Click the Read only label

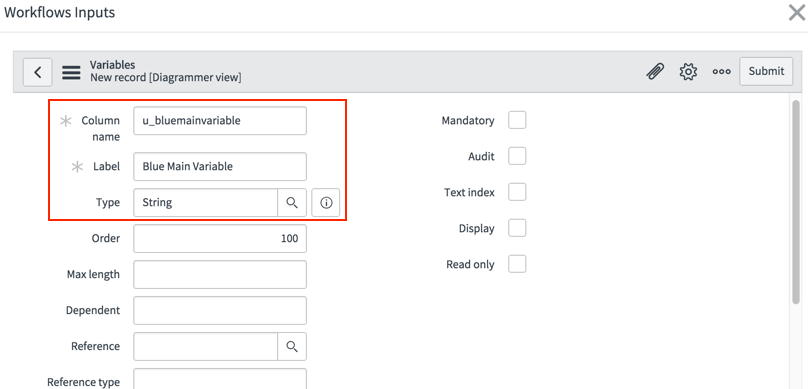pyautogui.click(x=470, y=264)
